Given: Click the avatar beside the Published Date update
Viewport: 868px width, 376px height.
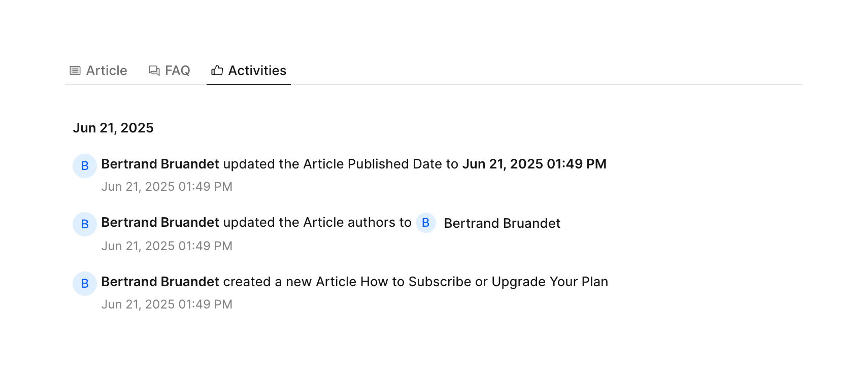Looking at the screenshot, I should click(x=85, y=166).
